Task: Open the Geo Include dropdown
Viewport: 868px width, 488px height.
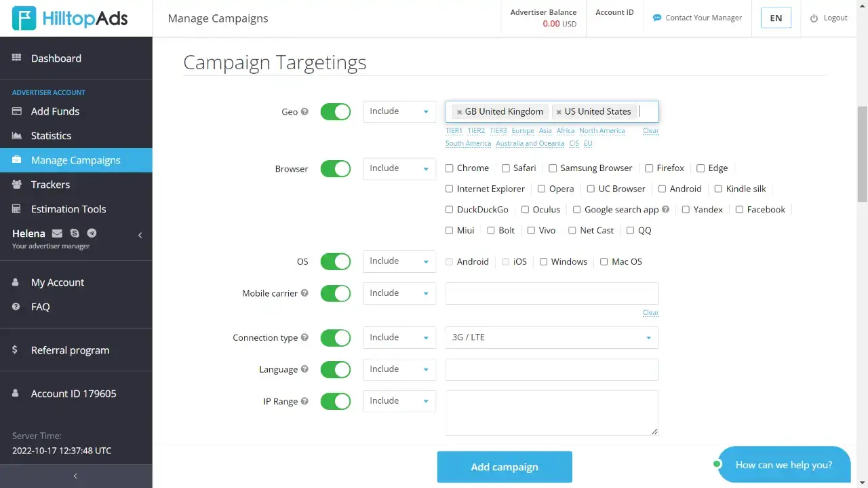Action: point(399,111)
